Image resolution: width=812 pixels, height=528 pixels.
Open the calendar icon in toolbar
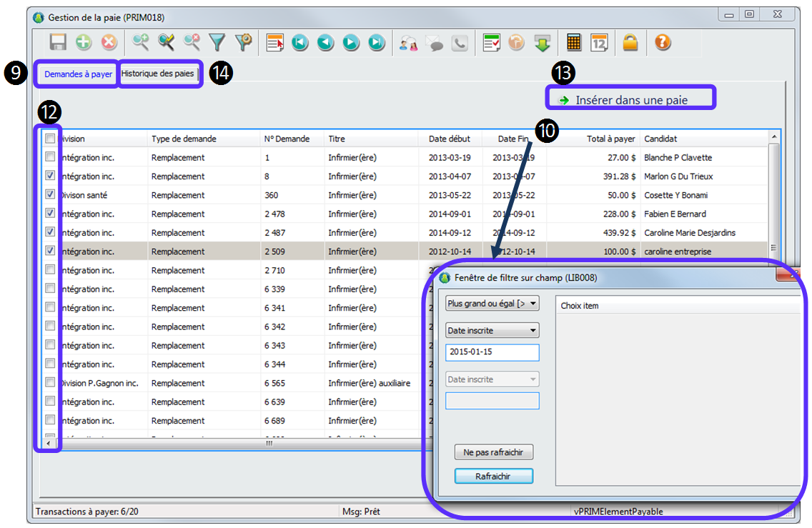[599, 43]
